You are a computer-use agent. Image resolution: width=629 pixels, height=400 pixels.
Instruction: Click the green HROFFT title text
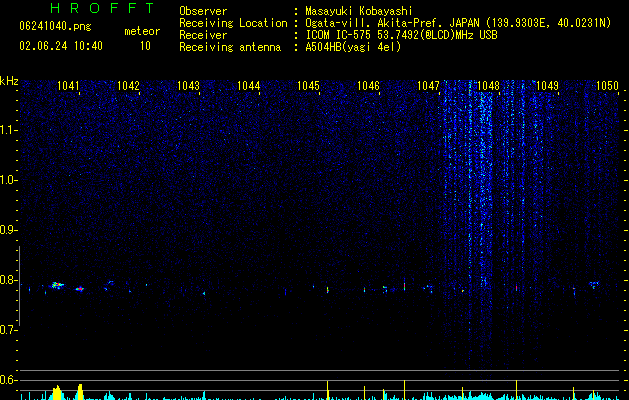point(102,8)
